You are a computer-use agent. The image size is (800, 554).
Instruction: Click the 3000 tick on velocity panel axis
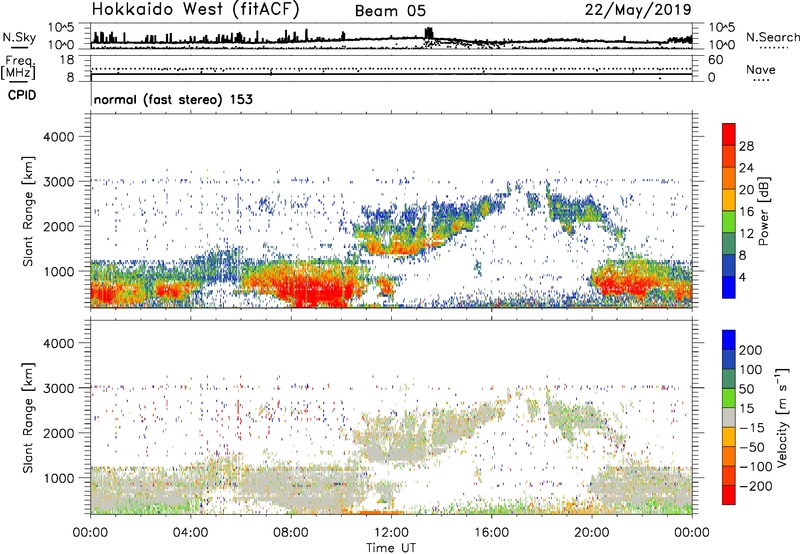(x=58, y=388)
